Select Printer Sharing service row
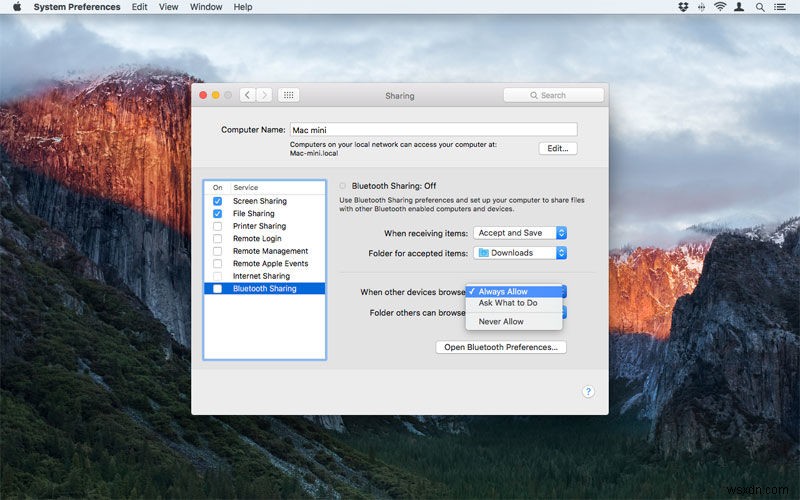Image resolution: width=800 pixels, height=500 pixels. click(x=264, y=226)
